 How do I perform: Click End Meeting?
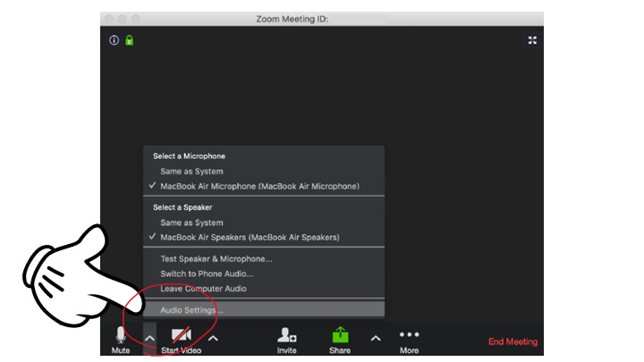(x=513, y=341)
